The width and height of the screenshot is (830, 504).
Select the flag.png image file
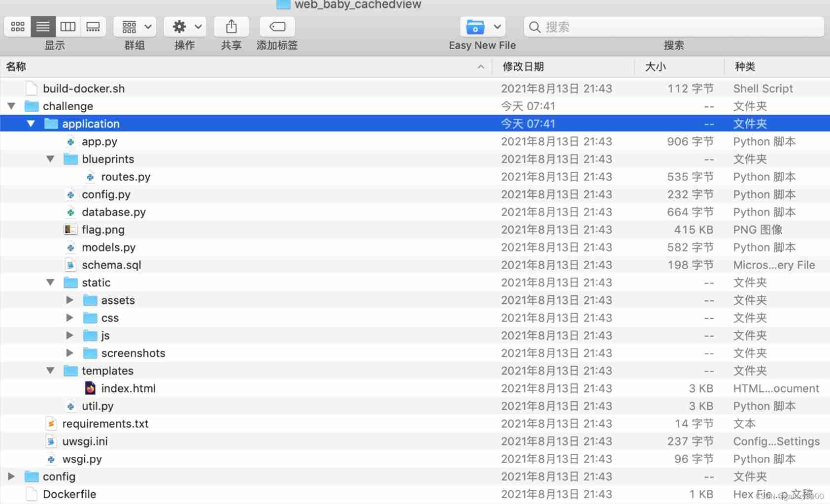[103, 230]
